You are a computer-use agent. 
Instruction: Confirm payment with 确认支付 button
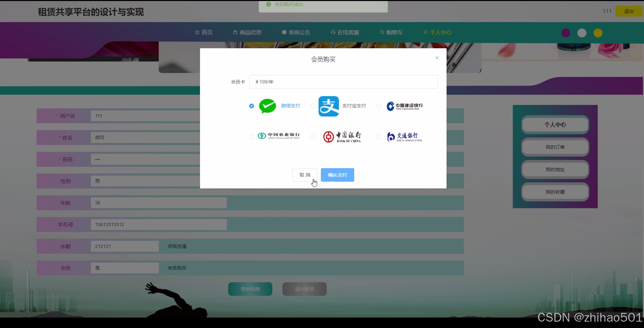pos(337,175)
